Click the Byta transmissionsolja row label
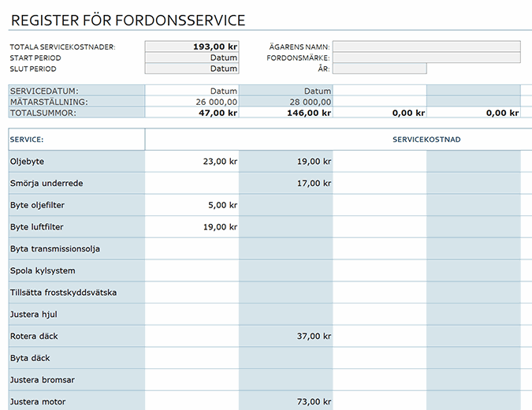The width and height of the screenshot is (532, 410). coord(55,249)
